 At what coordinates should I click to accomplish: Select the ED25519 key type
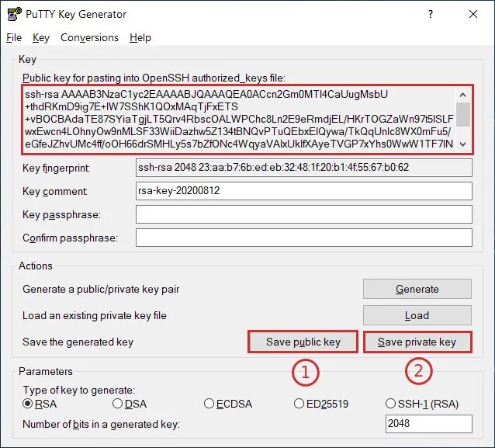tap(321, 404)
